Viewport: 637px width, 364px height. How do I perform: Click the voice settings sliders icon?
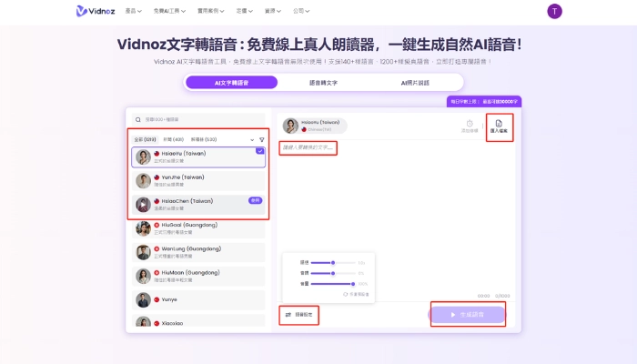pos(288,315)
